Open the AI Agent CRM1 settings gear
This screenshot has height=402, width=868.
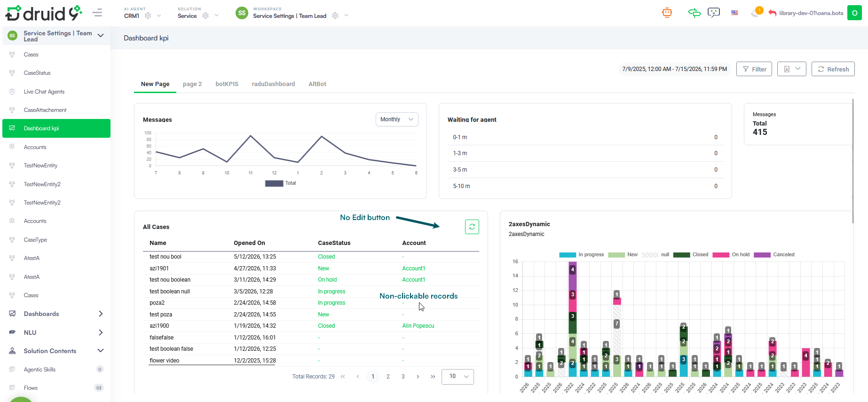tap(148, 16)
